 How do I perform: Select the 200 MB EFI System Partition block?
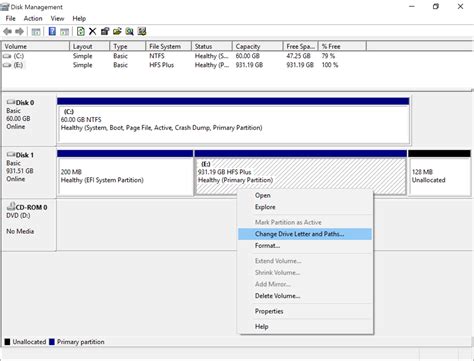[125, 173]
